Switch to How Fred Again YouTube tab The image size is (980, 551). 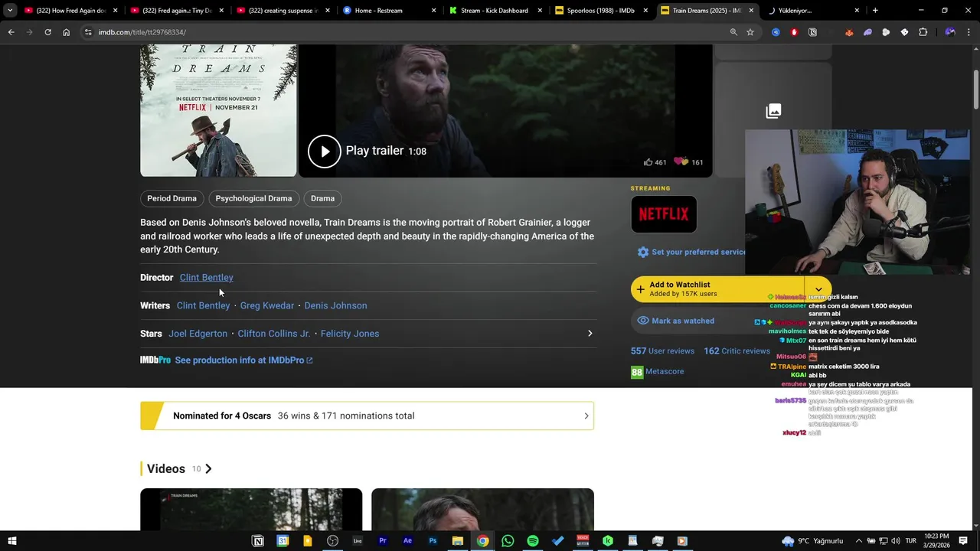[71, 11]
